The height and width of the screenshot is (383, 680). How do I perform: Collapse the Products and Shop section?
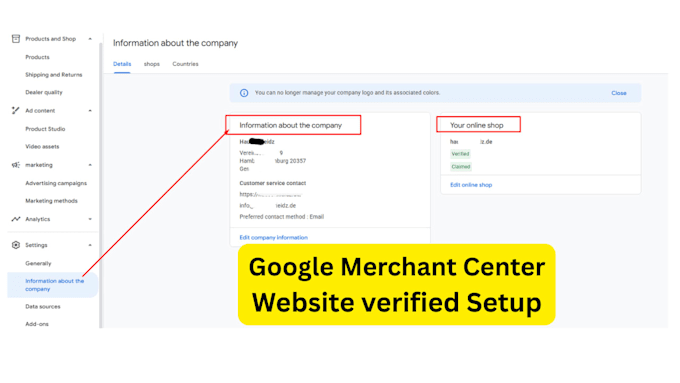tap(90, 39)
